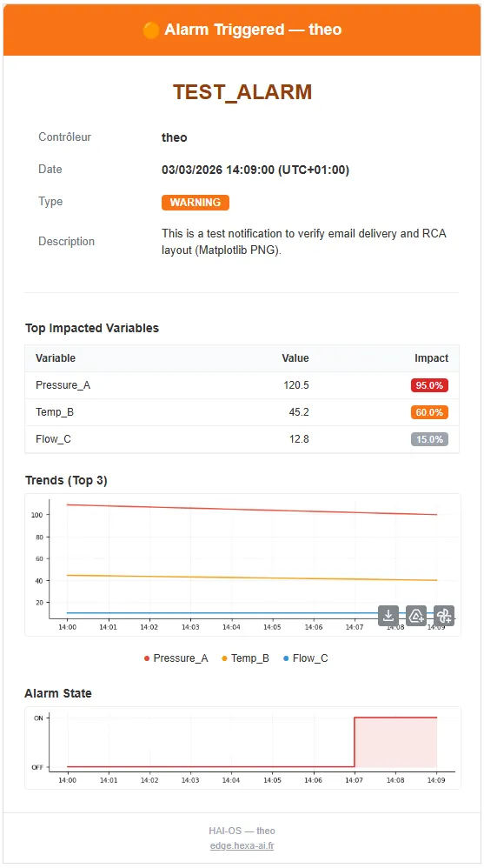The image size is (484, 868).
Task: Click the orange Temp_B legend dot
Action: coord(224,658)
